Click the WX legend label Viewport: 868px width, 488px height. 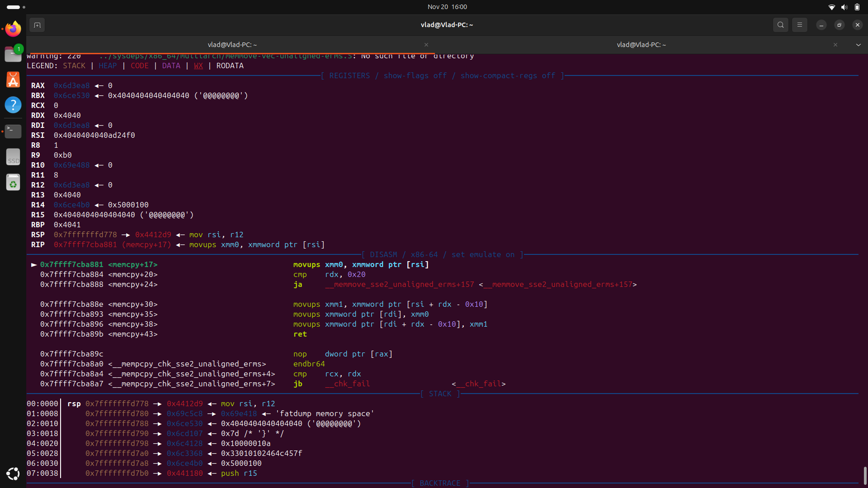point(198,66)
